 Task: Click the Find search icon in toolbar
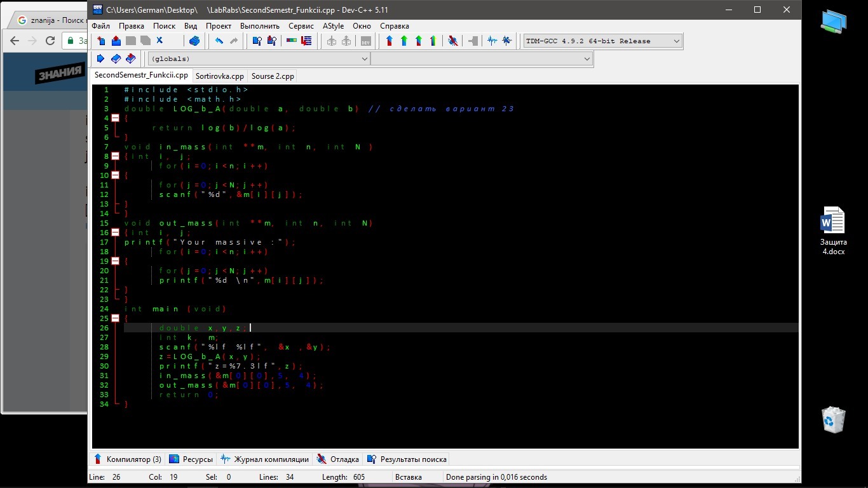[257, 41]
